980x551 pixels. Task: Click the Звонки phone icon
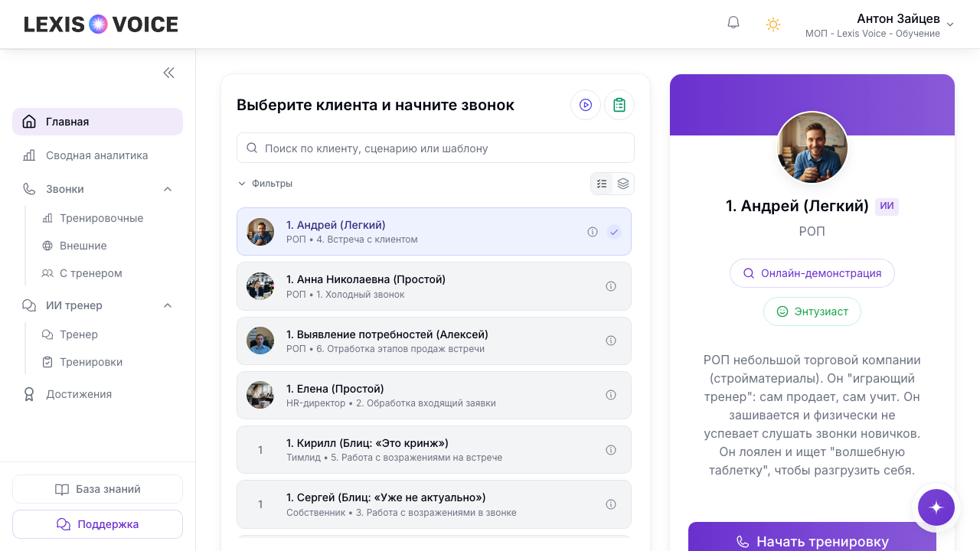coord(29,189)
